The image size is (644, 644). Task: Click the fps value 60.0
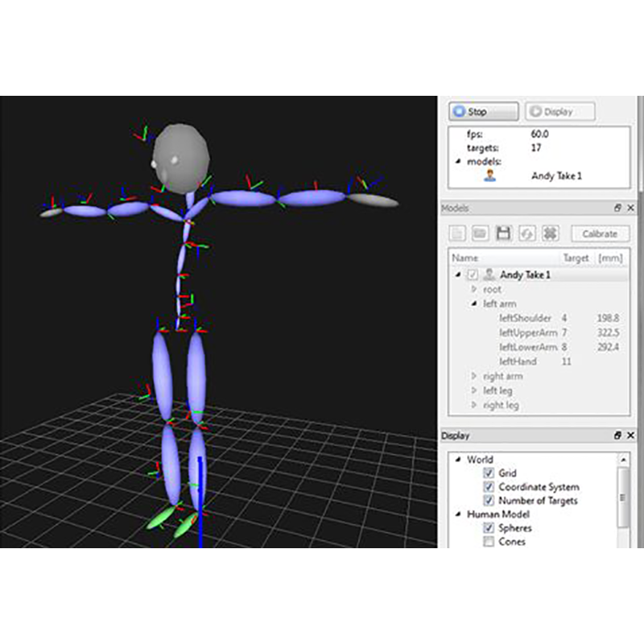coord(539,134)
